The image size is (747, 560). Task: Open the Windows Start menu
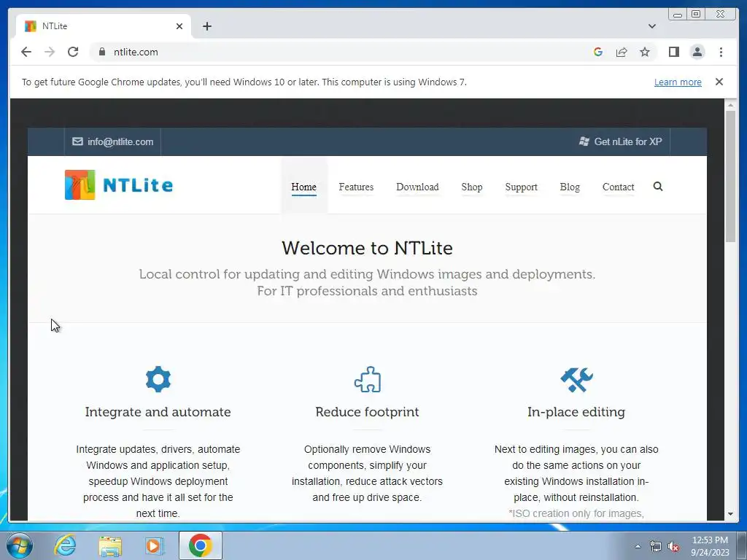click(x=20, y=545)
